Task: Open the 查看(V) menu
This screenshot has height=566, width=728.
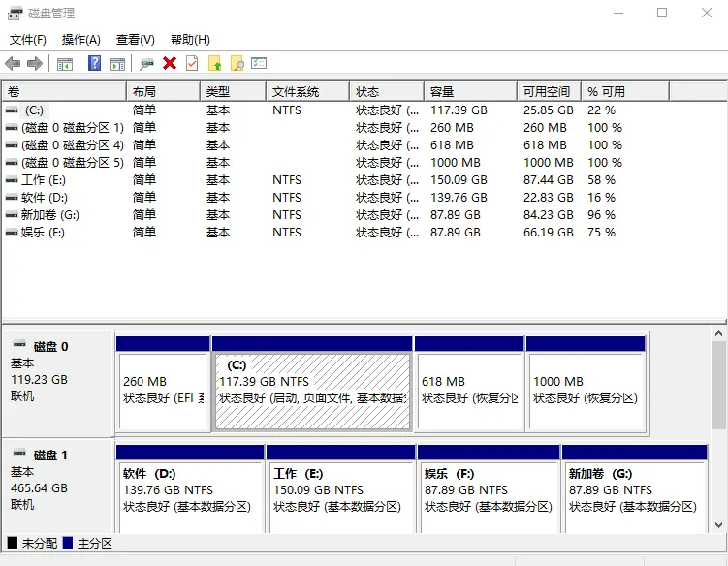Action: (135, 40)
